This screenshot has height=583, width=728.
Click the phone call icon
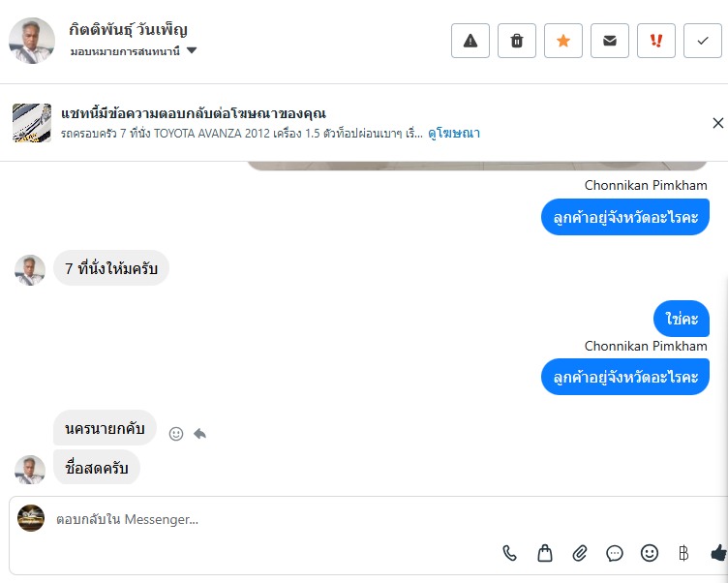510,553
